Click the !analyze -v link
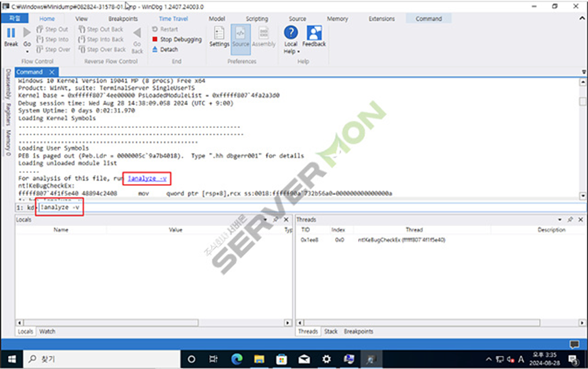The width and height of the screenshot is (588, 369). (147, 179)
